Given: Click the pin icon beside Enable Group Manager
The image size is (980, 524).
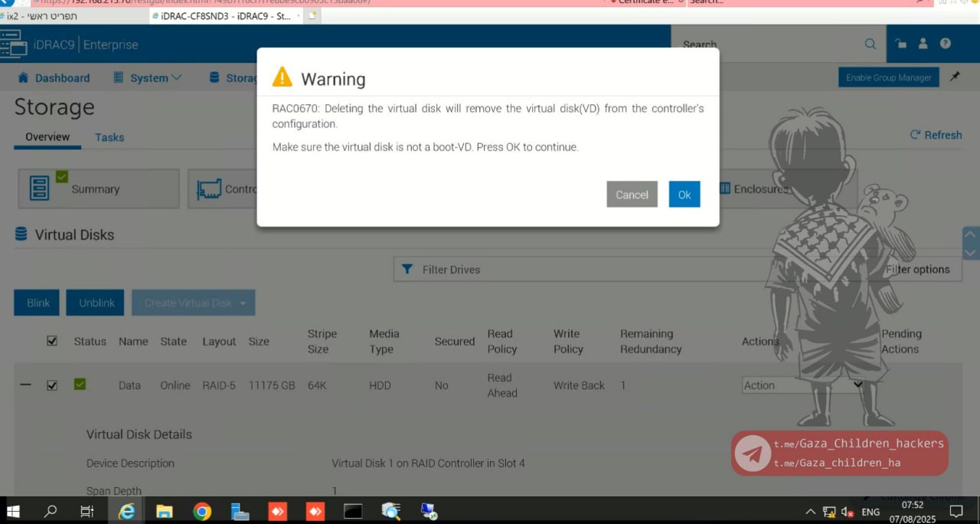Looking at the screenshot, I should 955,77.
